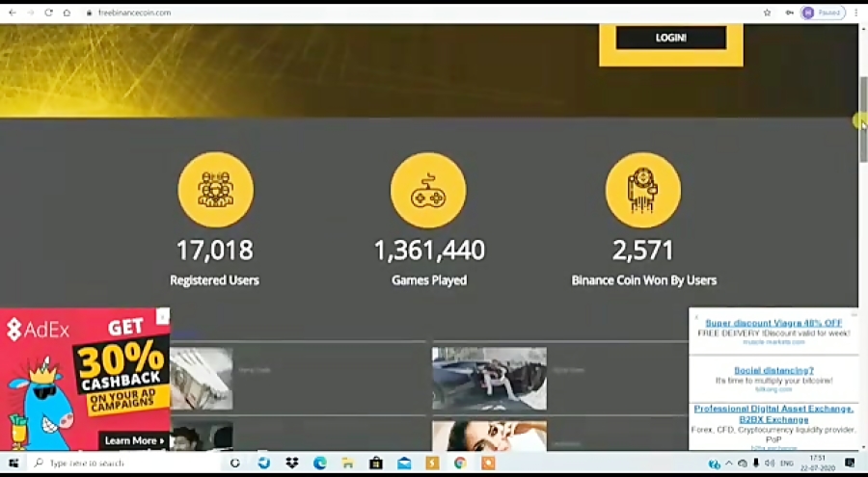Viewport: 868px width, 477px height.
Task: Launch Microsoft Edge from the taskbar
Action: [320, 464]
